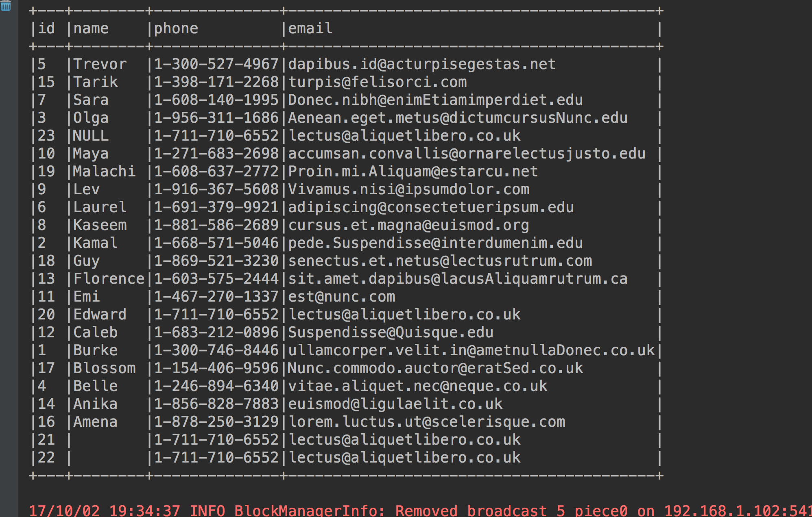Screen dimensions: 812x517
Task: Click email euismod@ligulaelit.co.uk
Action: pyautogui.click(x=395, y=404)
